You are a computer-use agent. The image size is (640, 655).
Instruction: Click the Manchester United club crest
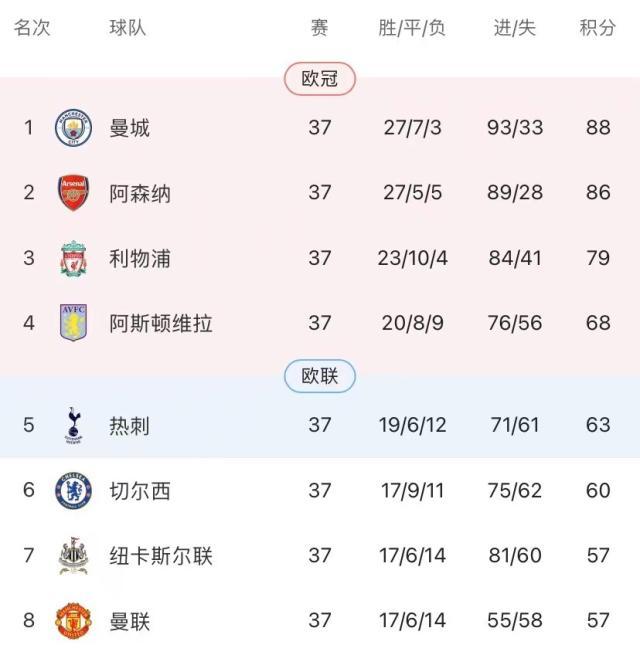74,621
